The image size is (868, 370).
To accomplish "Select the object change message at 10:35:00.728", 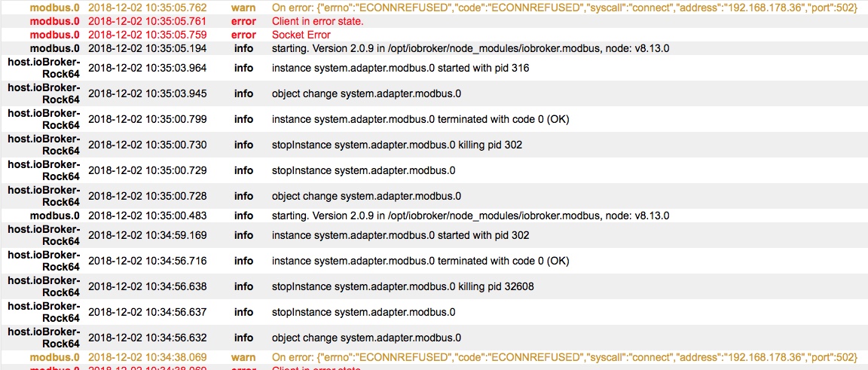I will tap(366, 196).
